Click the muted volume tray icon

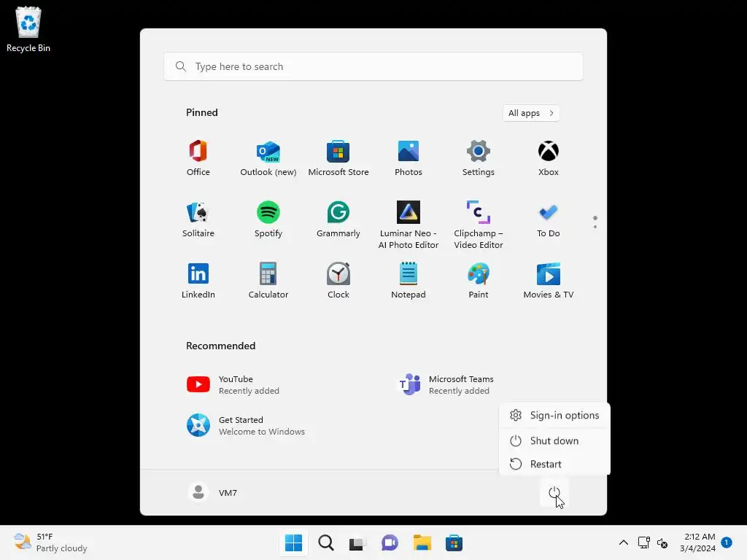(662, 542)
